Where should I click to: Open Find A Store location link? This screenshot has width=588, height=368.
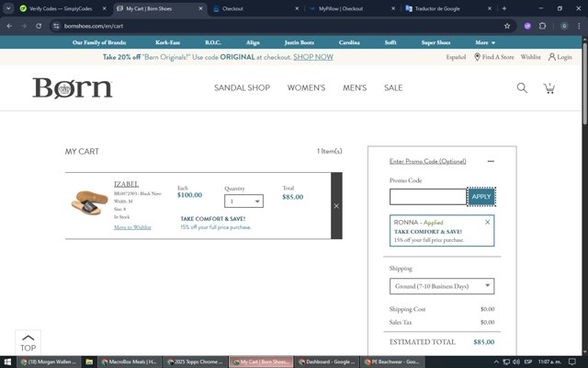click(x=494, y=57)
